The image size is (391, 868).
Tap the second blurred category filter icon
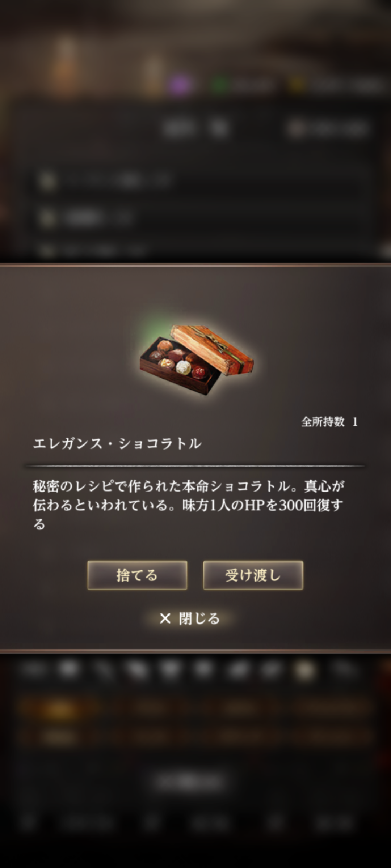point(69,669)
